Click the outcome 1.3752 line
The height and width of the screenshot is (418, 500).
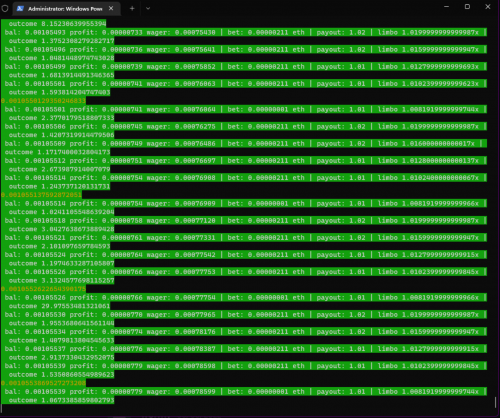(x=61, y=41)
